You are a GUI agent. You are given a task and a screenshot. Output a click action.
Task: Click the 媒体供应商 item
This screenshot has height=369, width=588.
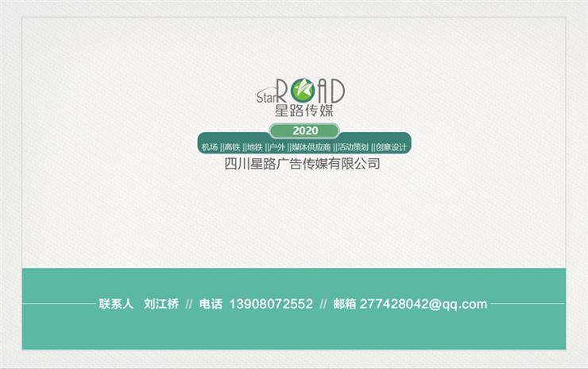(x=311, y=147)
